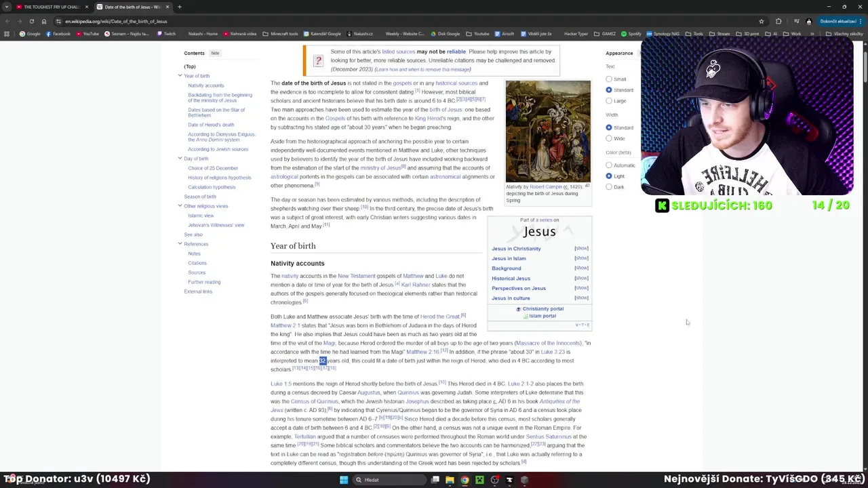The image size is (868, 488).
Task: Open the browser profile avatar icon
Action: [x=808, y=21]
